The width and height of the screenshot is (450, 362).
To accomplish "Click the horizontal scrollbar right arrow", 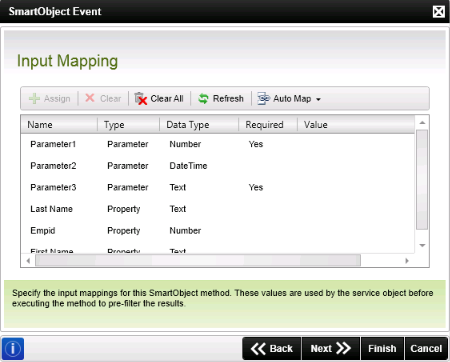I will 407,261.
